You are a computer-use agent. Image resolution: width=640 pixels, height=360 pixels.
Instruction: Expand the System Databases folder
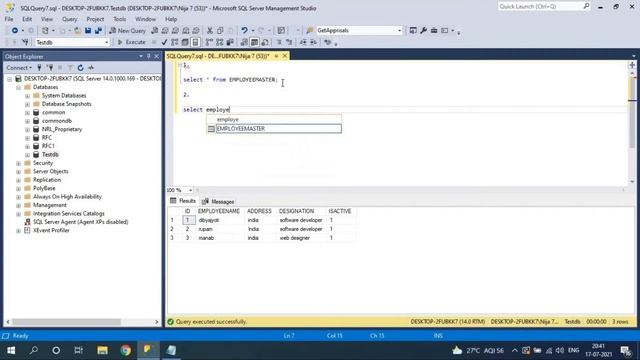[x=27, y=96]
